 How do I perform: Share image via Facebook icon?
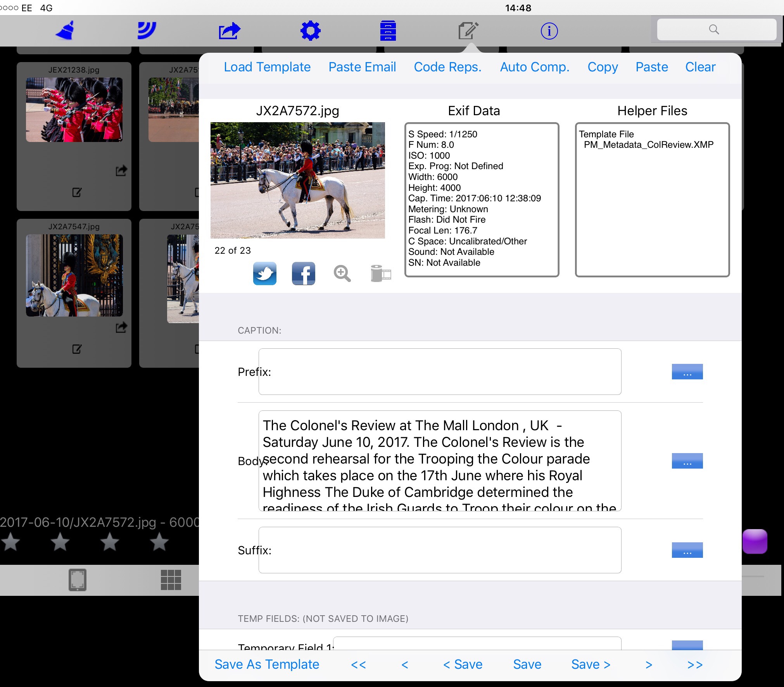303,273
